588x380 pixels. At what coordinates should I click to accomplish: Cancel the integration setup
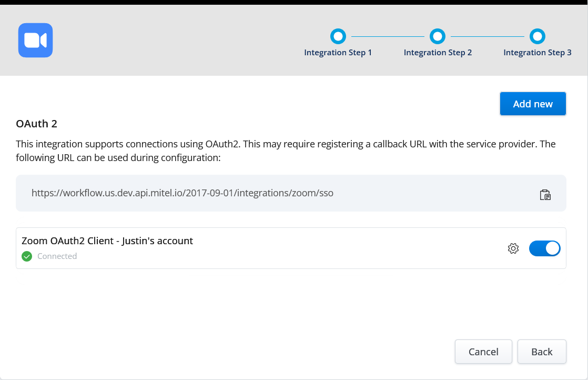[483, 352]
